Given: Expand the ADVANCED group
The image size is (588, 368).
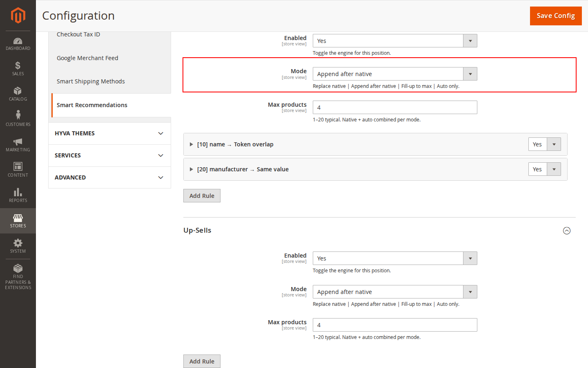Looking at the screenshot, I should pos(109,177).
